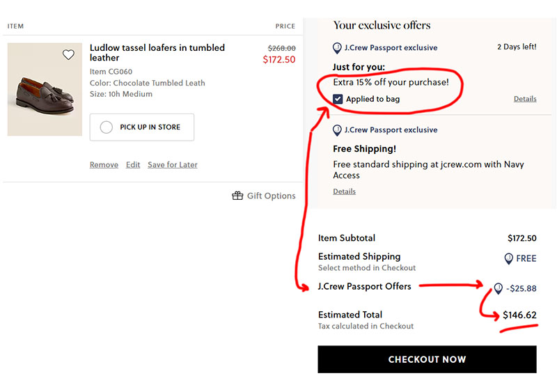Save the loafers for later
The width and height of the screenshot is (557, 392).
(x=173, y=165)
